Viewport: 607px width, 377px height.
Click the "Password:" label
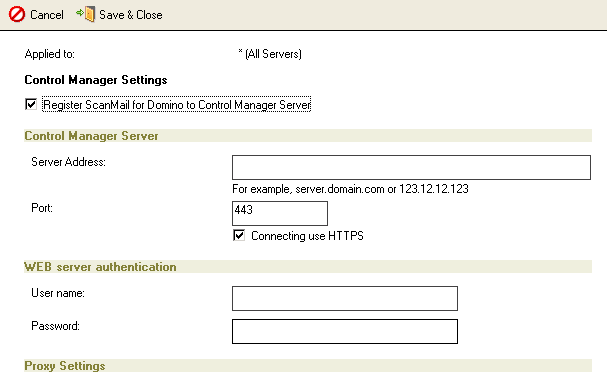55,326
